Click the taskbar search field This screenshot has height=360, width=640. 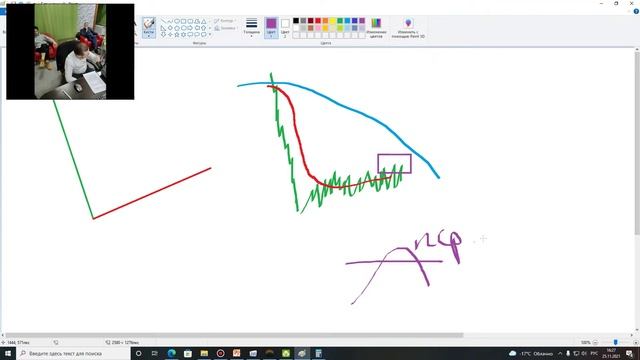point(73,353)
